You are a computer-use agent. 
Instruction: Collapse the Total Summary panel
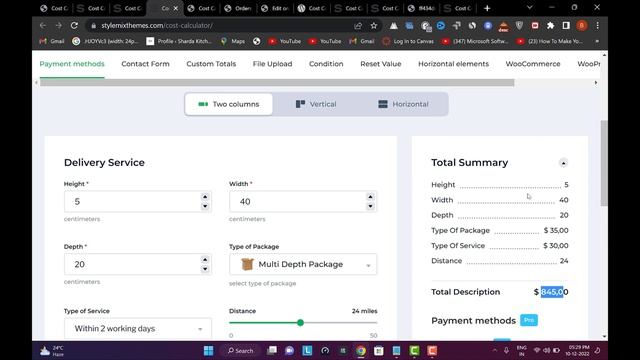point(563,163)
